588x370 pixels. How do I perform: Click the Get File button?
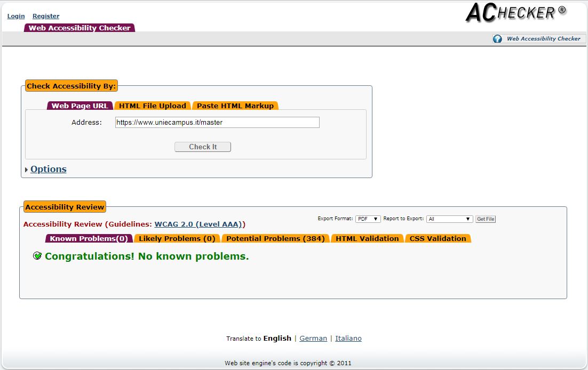pyautogui.click(x=486, y=219)
